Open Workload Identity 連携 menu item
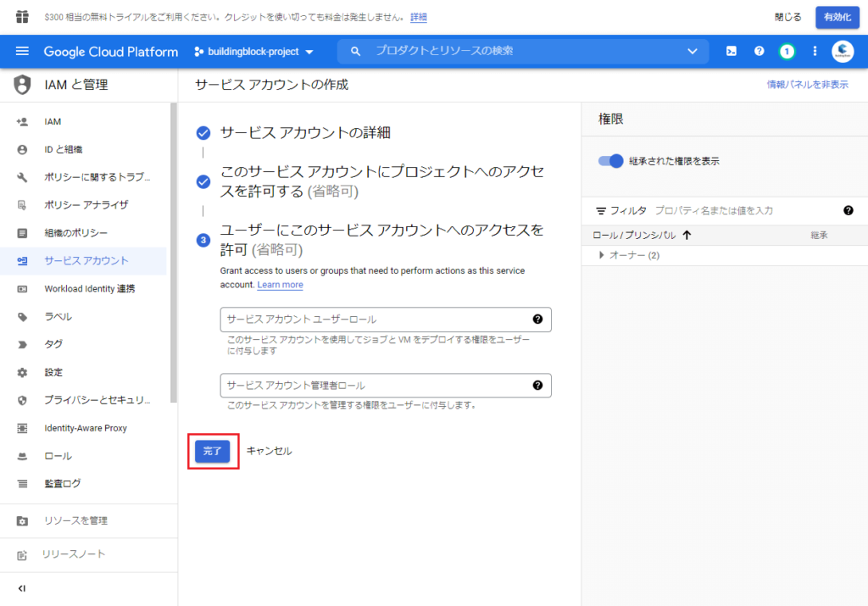The image size is (868, 606). point(83,289)
